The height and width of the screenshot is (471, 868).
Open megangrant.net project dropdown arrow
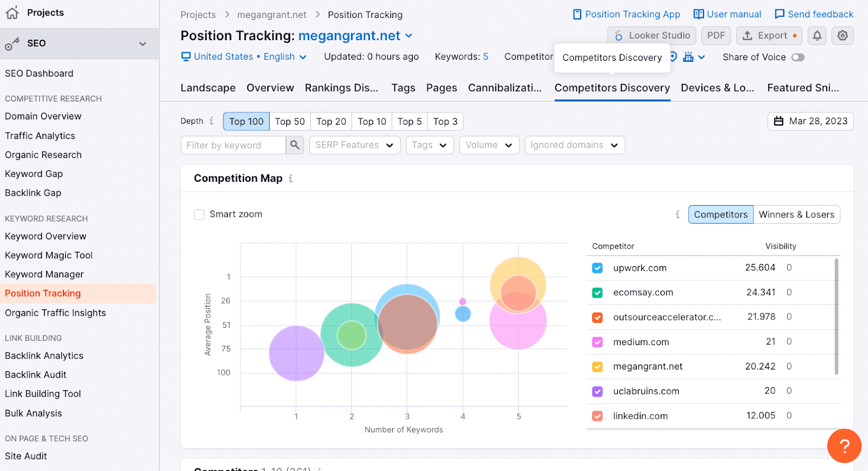click(409, 36)
